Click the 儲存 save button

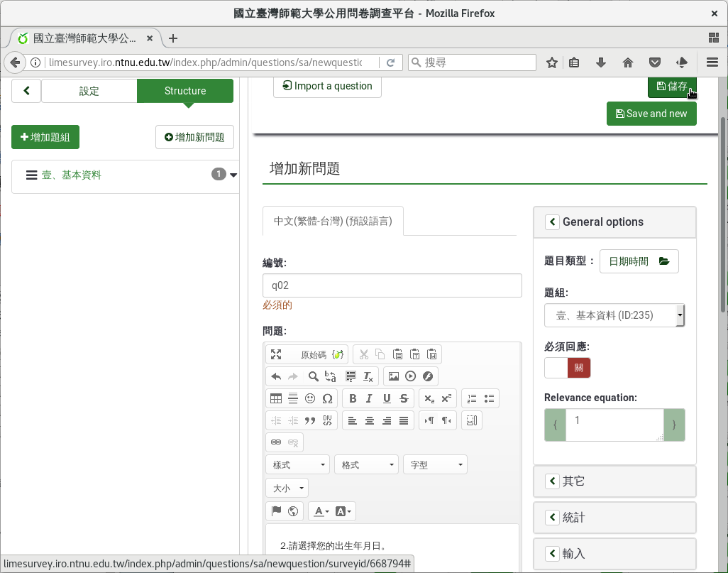[672, 87]
